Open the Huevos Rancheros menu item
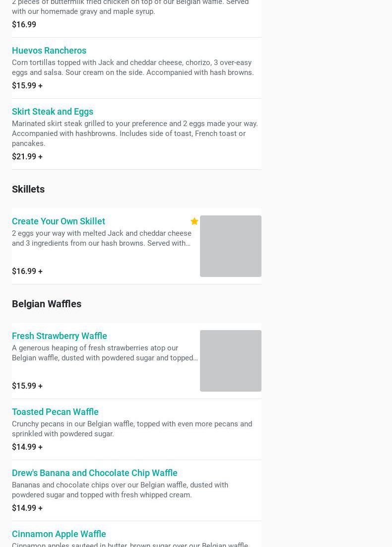This screenshot has width=392, height=547. [x=49, y=51]
